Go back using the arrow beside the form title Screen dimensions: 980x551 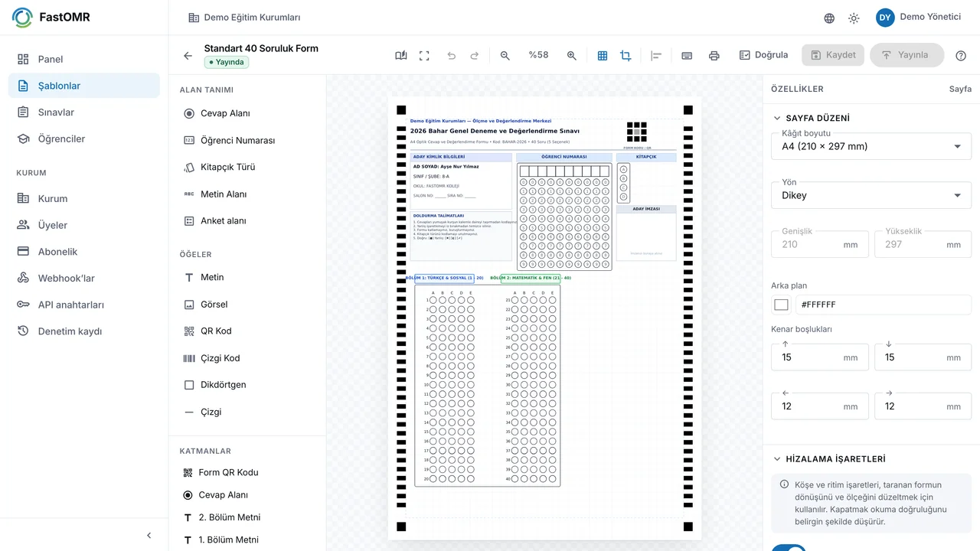pos(188,56)
